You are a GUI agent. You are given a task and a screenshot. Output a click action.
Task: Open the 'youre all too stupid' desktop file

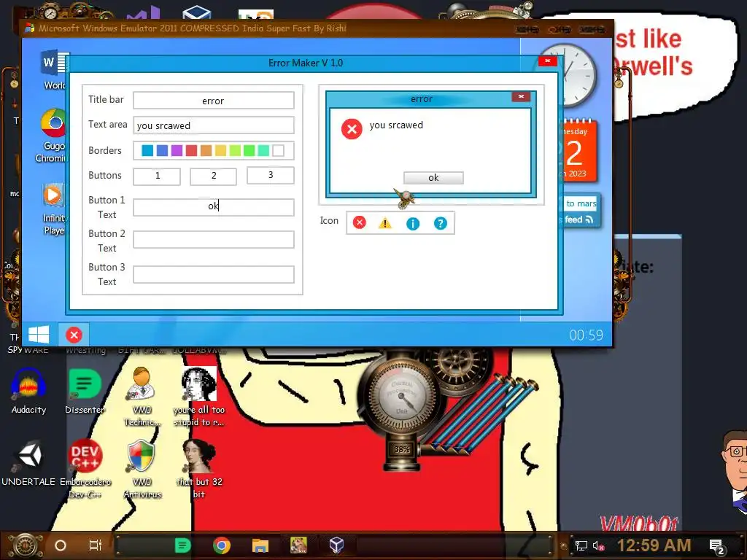pos(199,397)
